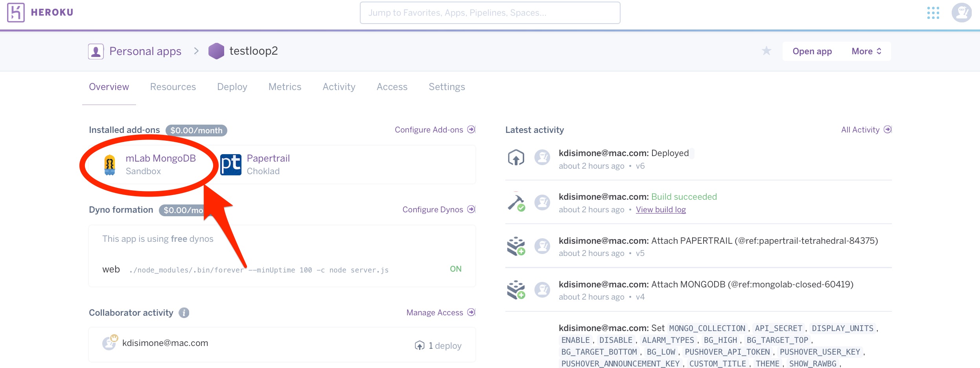
Task: Click the CUSTOM_TITLE config var tag
Action: pos(717,364)
